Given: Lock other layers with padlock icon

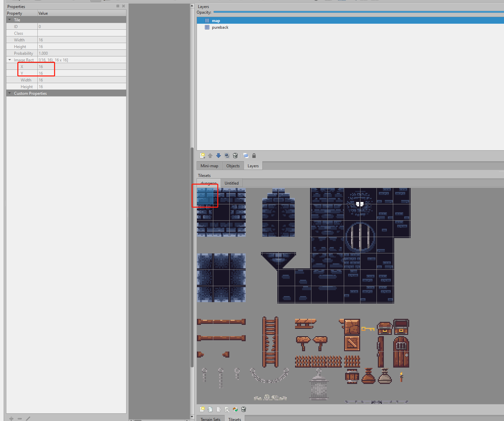Looking at the screenshot, I should click(254, 156).
